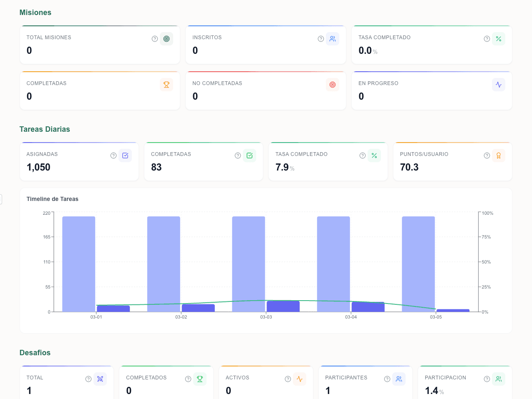This screenshot has height=399, width=532.
Task: Open the help tooltip on TOTAL MISIONES
Action: pyautogui.click(x=155, y=38)
